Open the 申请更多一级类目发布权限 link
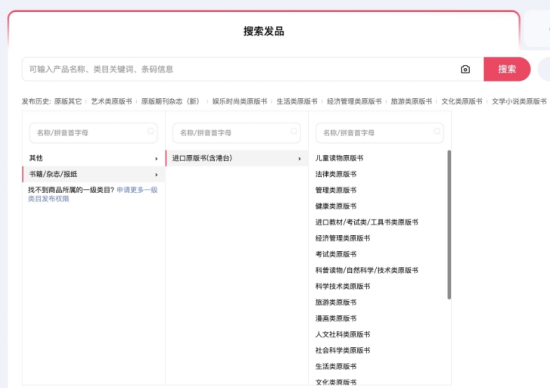Image resolution: width=550 pixels, height=388 pixels. [93, 194]
